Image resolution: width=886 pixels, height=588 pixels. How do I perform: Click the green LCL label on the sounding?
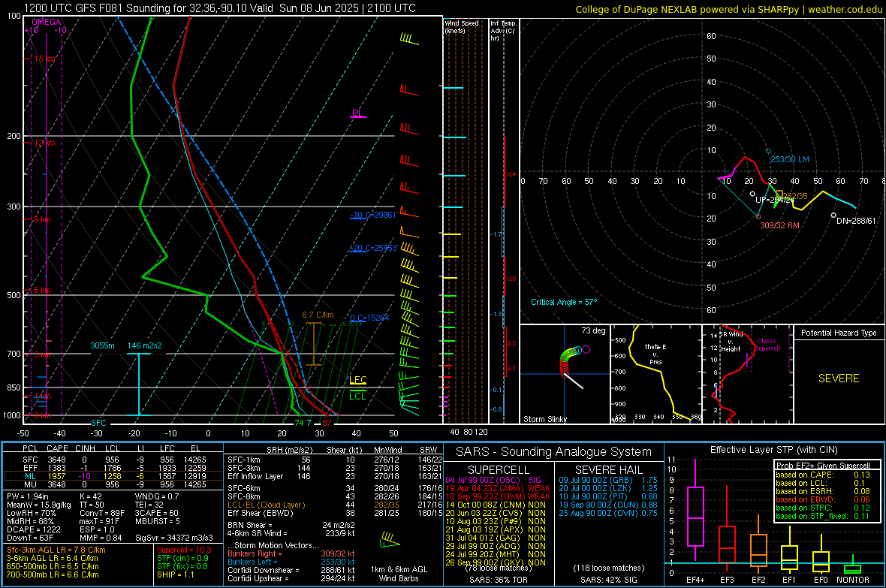pos(357,396)
